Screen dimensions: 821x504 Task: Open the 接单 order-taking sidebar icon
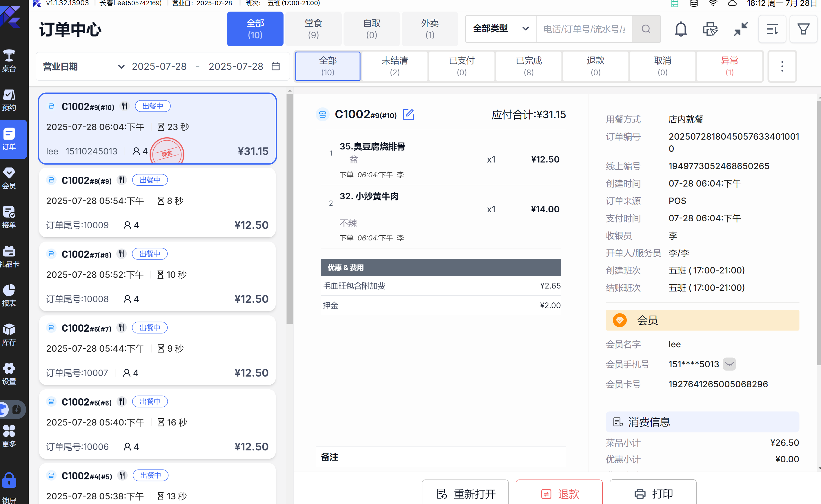[x=9, y=217]
